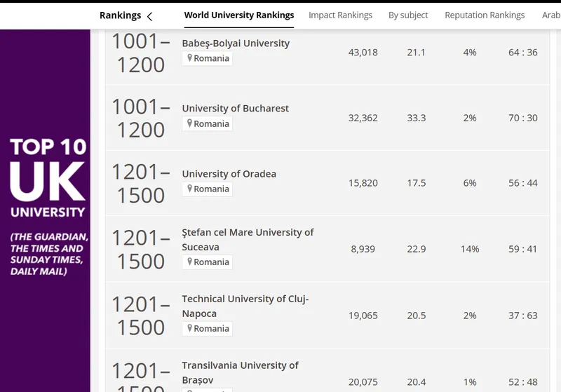The width and height of the screenshot is (561, 392).
Task: Open the Babeş-Bolyai University page
Action: (236, 43)
